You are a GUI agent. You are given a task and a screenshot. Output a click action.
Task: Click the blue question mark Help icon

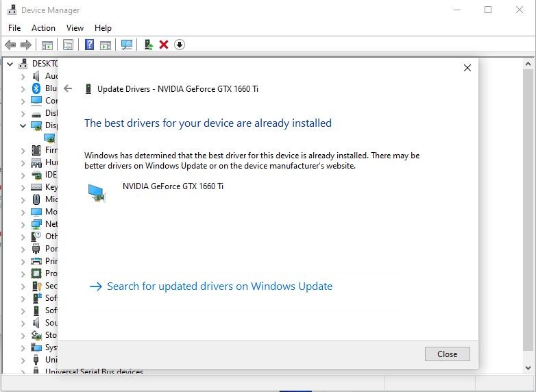click(89, 45)
